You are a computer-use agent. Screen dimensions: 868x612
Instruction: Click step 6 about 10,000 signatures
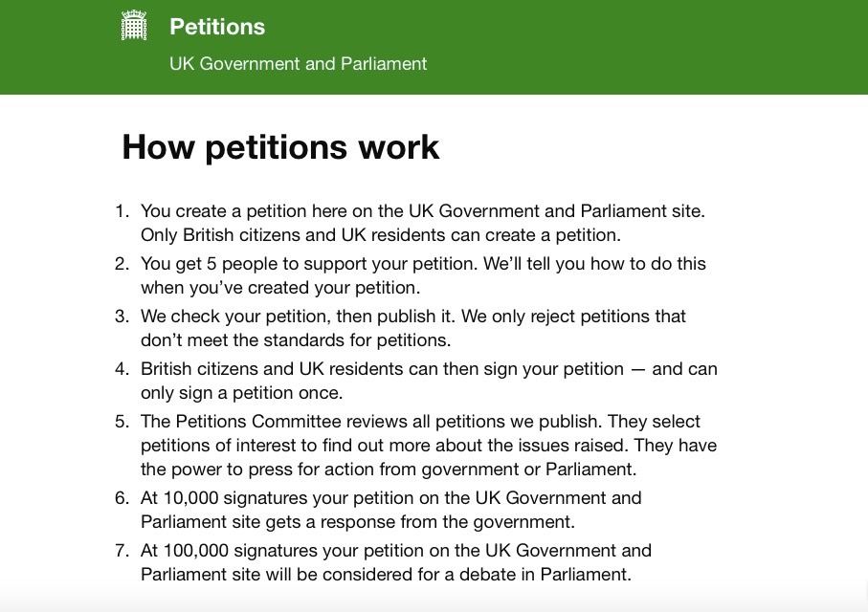point(390,510)
